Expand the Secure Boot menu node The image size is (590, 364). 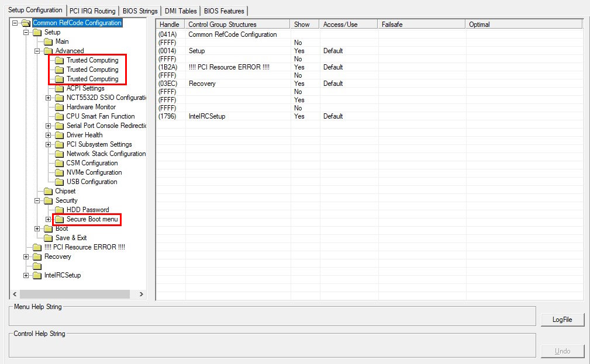(x=49, y=220)
